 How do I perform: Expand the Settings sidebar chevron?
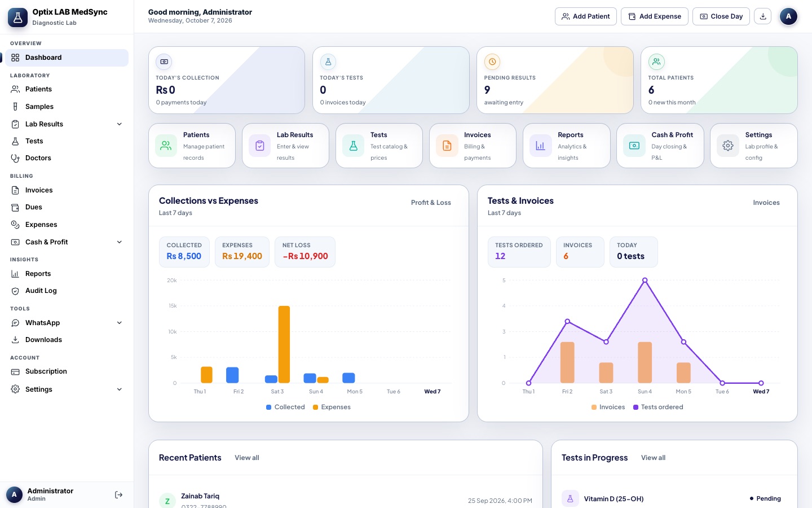[120, 389]
